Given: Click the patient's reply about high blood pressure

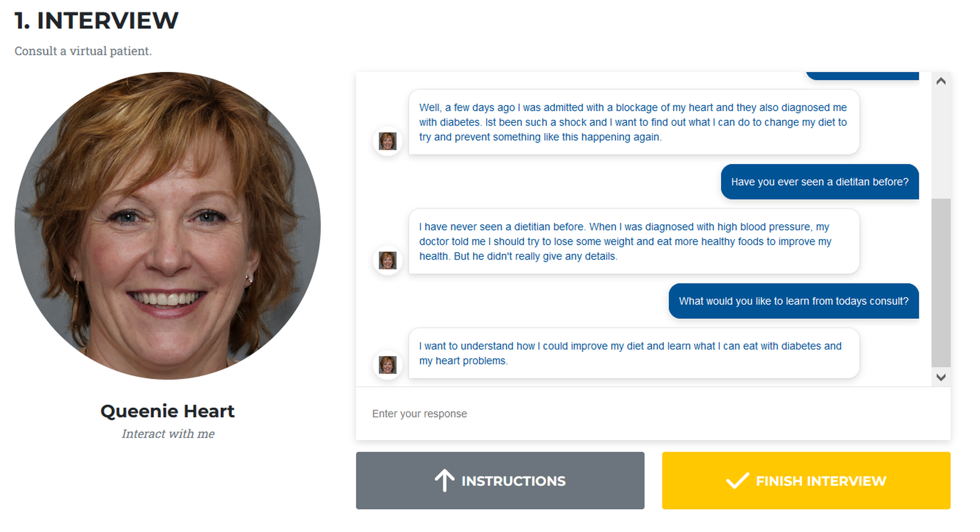Looking at the screenshot, I should pyautogui.click(x=633, y=242).
